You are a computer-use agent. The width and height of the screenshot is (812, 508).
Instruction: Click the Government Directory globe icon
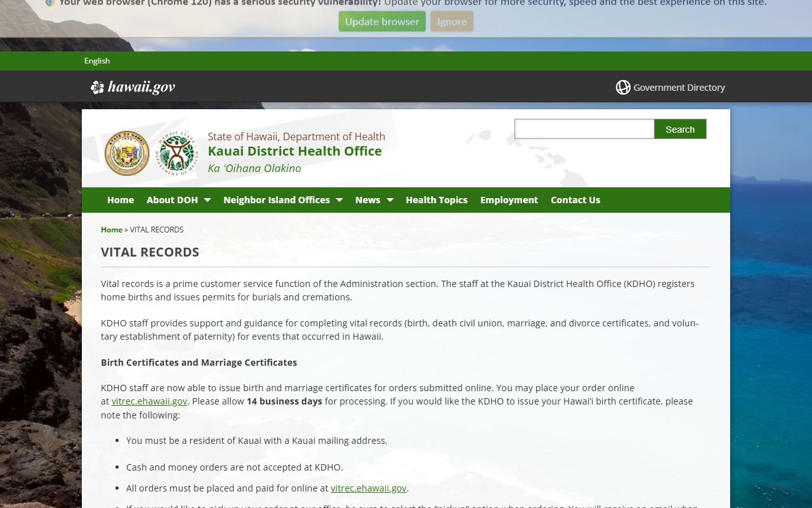tap(623, 88)
